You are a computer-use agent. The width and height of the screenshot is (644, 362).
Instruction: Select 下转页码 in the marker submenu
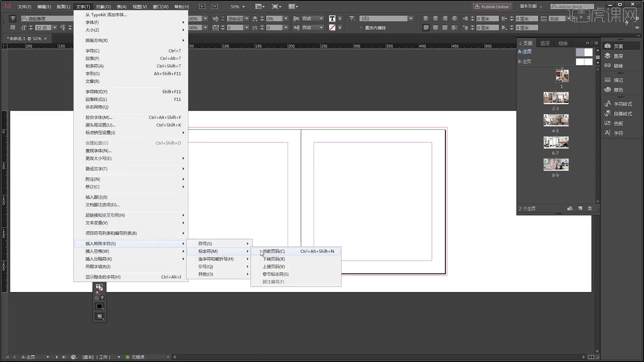tap(273, 259)
